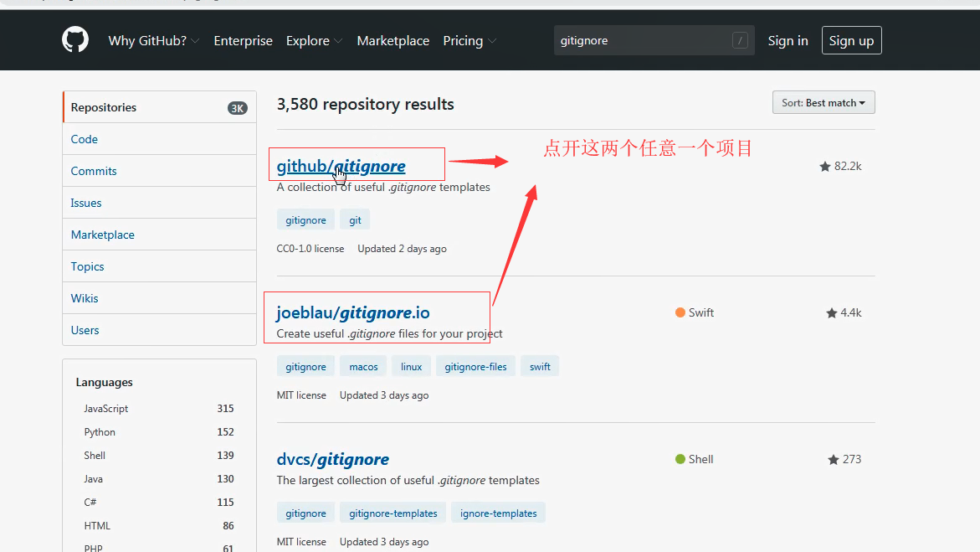Filter results by Python language

[159, 432]
